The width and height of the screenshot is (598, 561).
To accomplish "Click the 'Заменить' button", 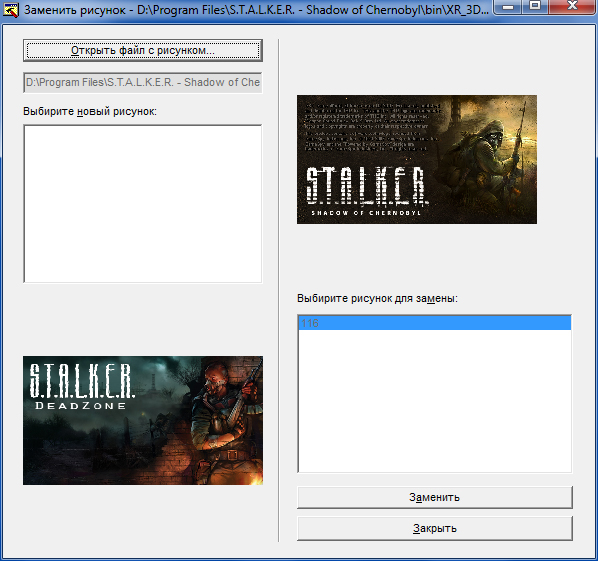I will click(x=435, y=497).
